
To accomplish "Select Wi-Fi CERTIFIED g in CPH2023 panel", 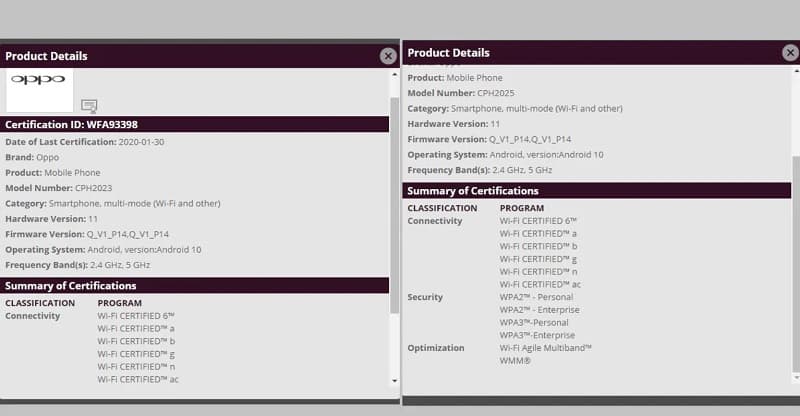I will point(136,354).
